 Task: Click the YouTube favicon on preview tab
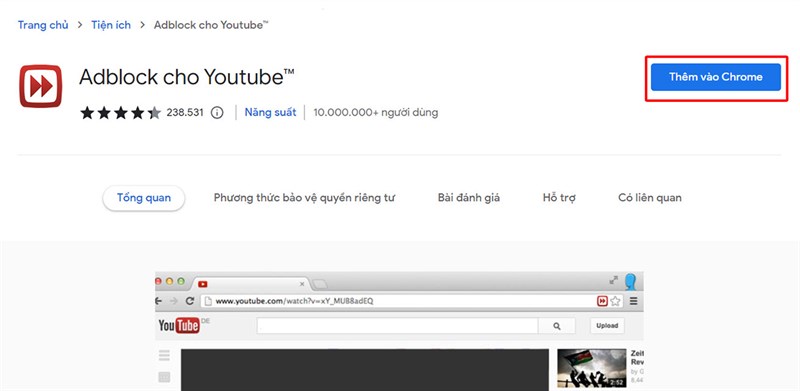203,284
